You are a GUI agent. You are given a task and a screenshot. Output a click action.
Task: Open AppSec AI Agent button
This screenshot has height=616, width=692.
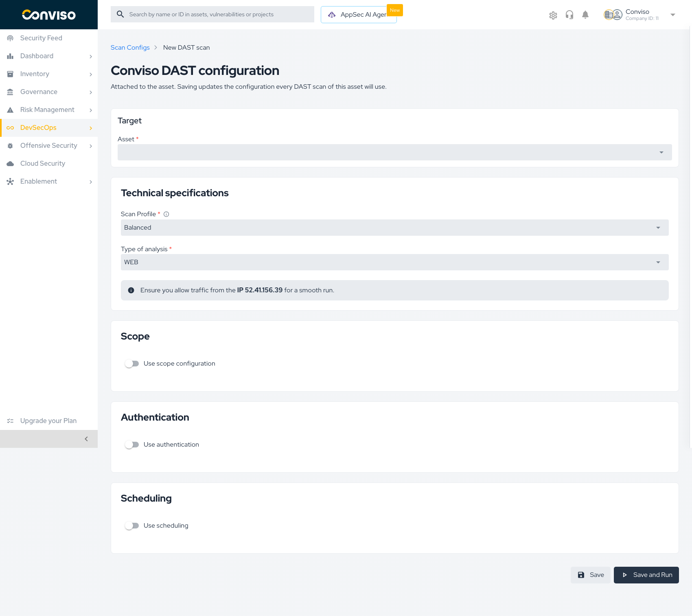click(x=359, y=15)
